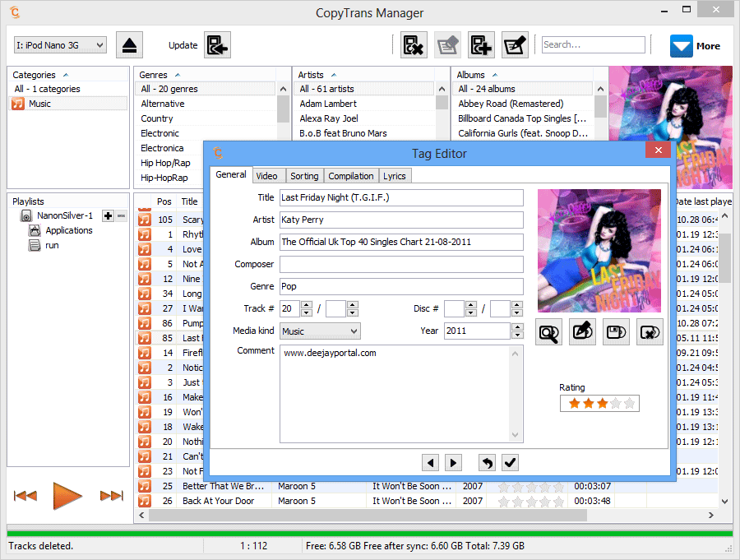Open the iPod Nano 3G device selector
The height and width of the screenshot is (560, 740).
click(59, 45)
